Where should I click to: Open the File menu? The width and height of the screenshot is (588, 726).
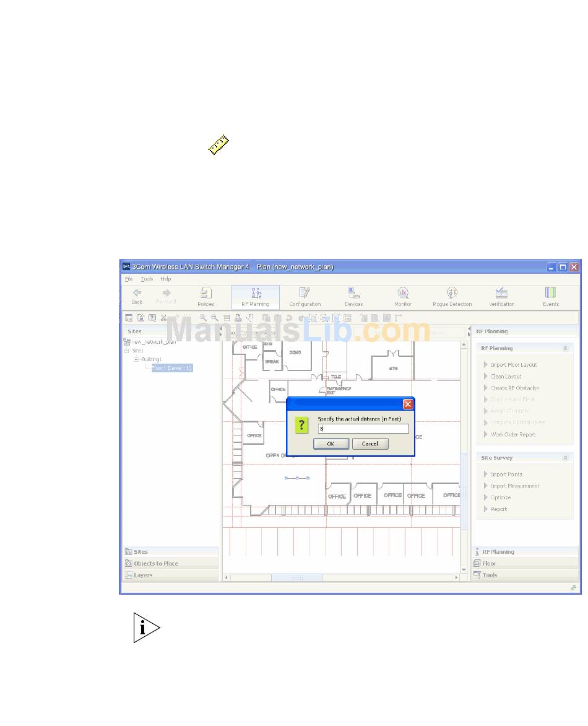point(128,279)
